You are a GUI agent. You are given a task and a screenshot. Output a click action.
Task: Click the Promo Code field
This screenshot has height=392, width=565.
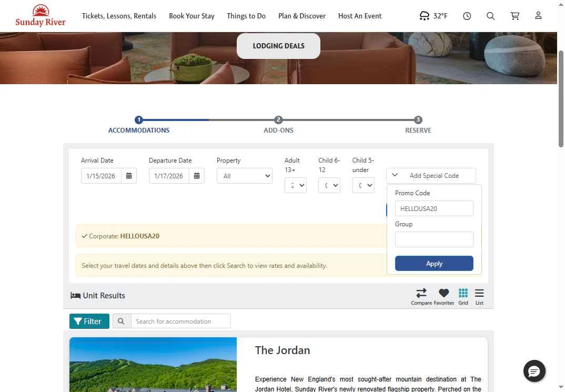(434, 208)
